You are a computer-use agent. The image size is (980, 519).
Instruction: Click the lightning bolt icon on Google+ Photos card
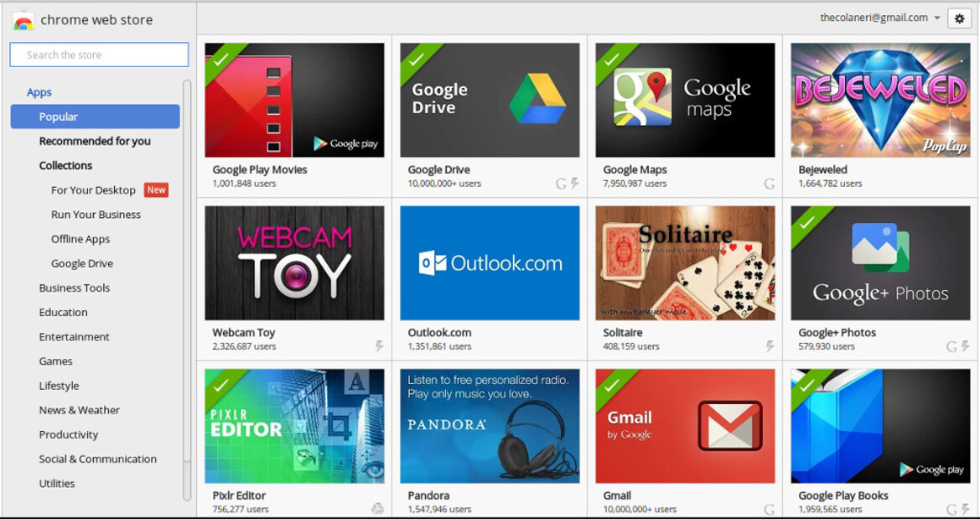pyautogui.click(x=965, y=345)
